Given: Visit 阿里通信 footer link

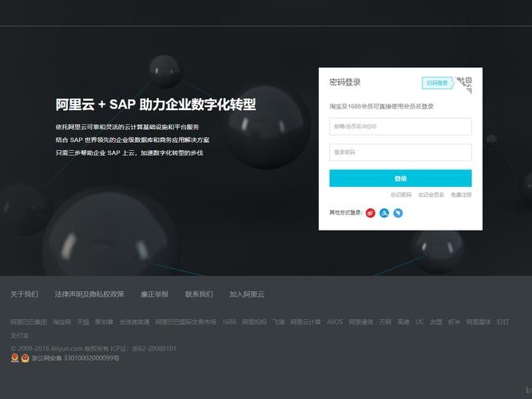Looking at the screenshot, I should (361, 322).
